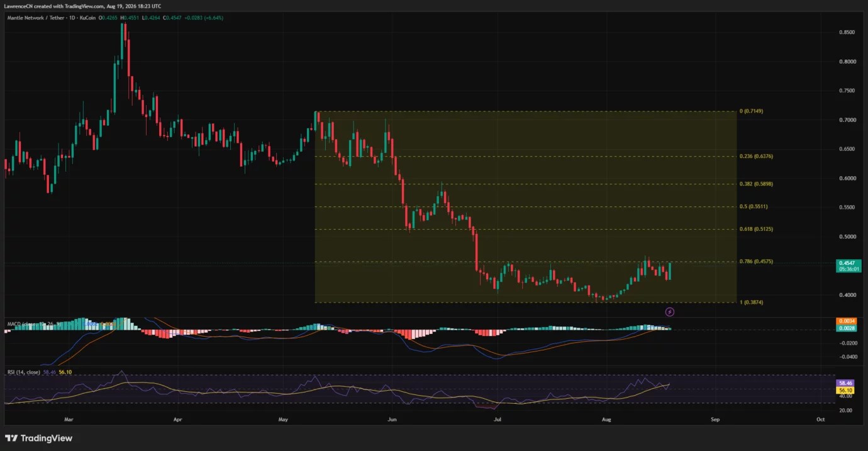
Task: Click the teal MACD value label 0.0028
Action: tap(847, 328)
